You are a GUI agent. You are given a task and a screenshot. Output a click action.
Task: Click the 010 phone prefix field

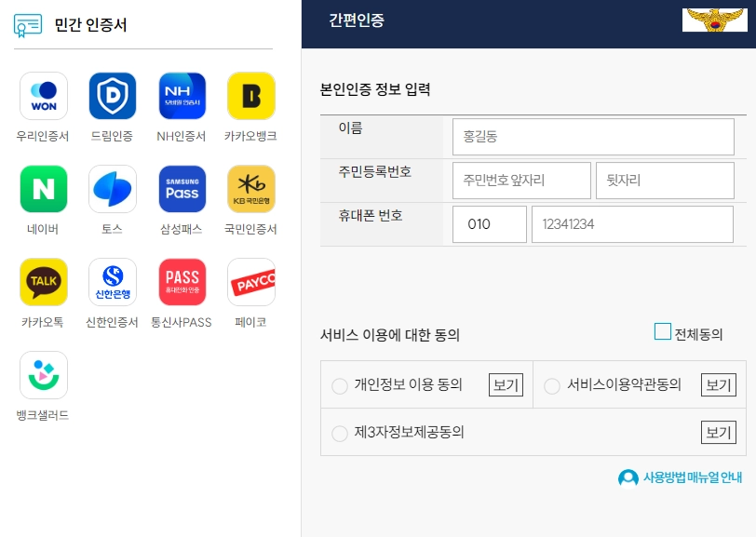pos(489,223)
